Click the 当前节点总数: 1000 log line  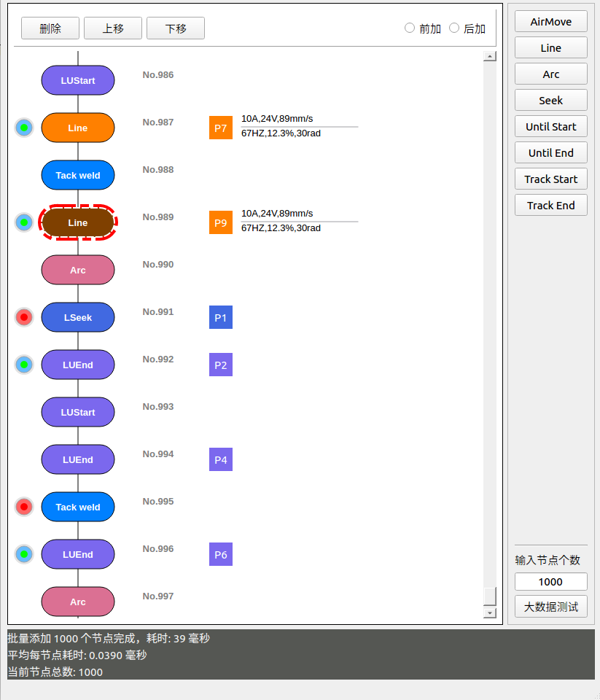click(55, 672)
